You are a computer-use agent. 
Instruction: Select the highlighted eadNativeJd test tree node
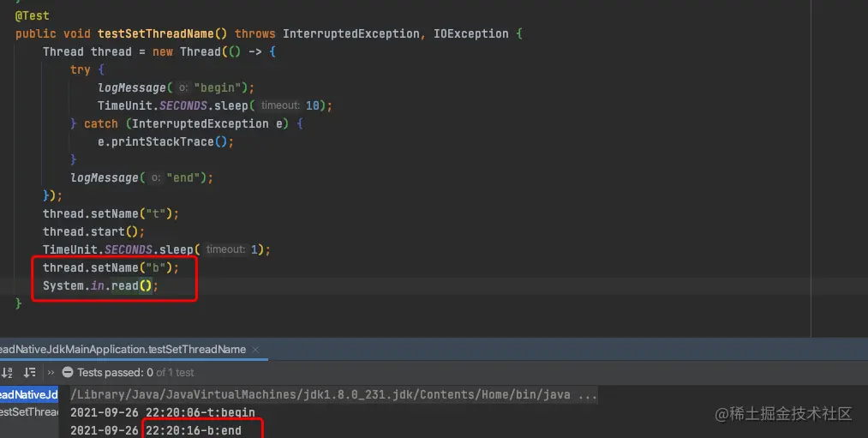coord(29,394)
